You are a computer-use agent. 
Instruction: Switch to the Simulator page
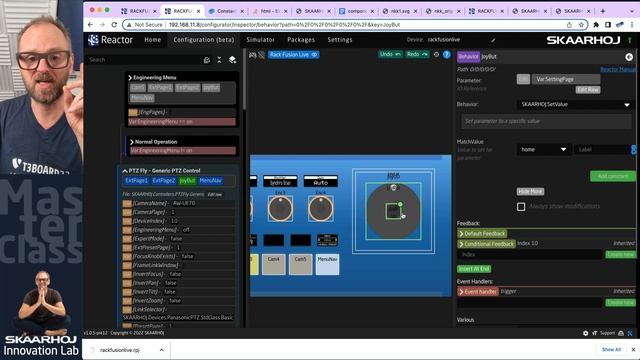click(x=260, y=40)
